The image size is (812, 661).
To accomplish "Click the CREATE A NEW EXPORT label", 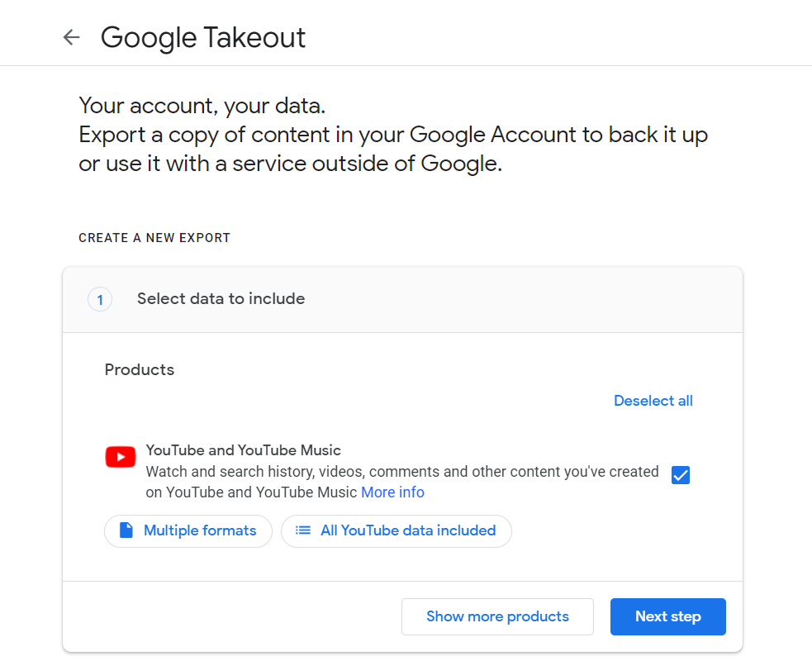I will [154, 238].
